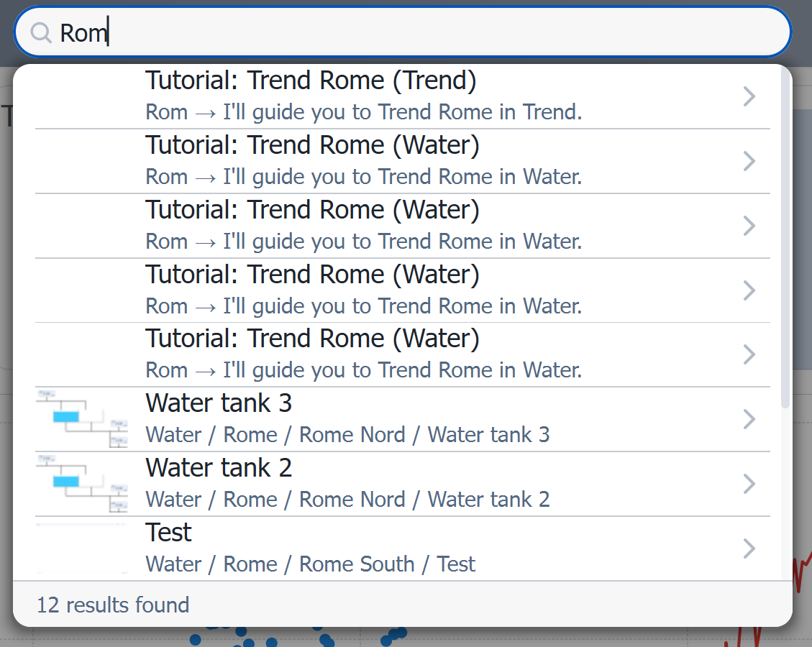Click the 12 results found label
Screen dimensions: 812x647
(x=112, y=605)
